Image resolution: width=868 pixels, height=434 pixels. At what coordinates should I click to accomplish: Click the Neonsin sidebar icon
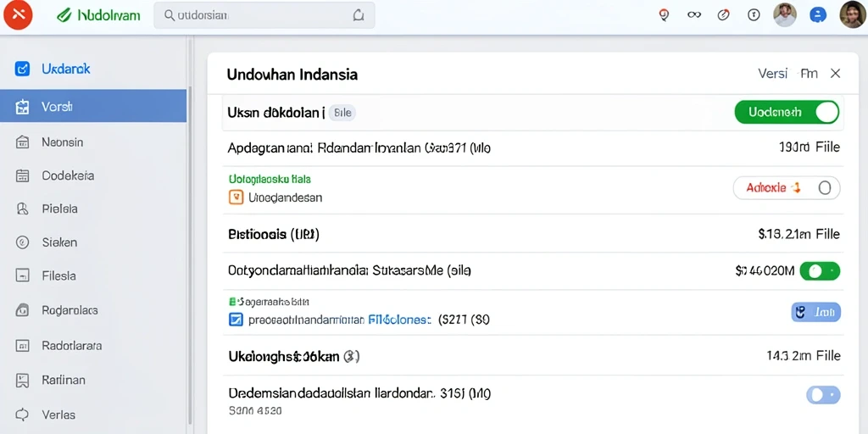[22, 142]
